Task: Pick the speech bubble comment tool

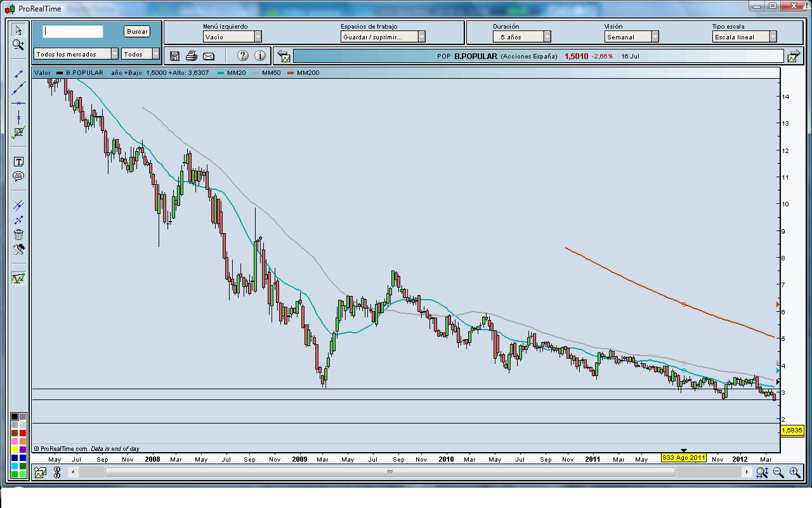Action: [x=18, y=177]
